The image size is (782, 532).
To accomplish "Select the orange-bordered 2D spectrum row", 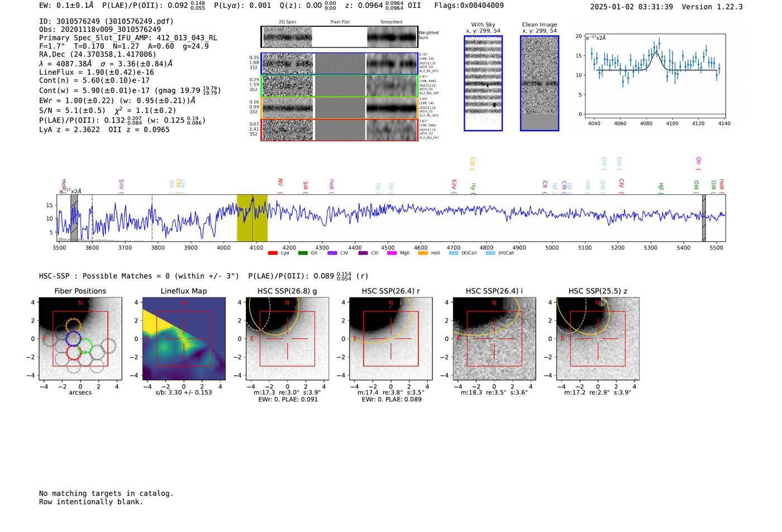I will (340, 108).
